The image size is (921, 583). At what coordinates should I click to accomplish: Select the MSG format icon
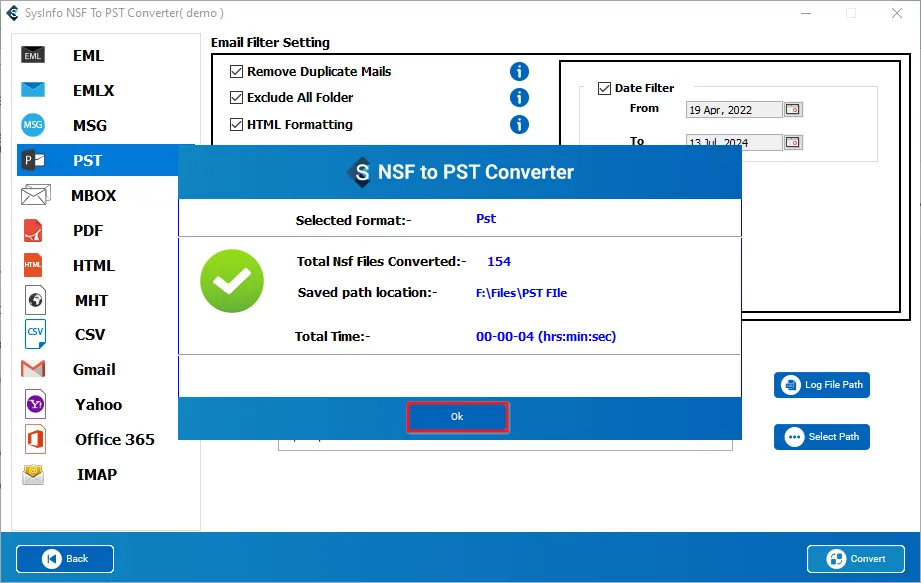[x=33, y=124]
